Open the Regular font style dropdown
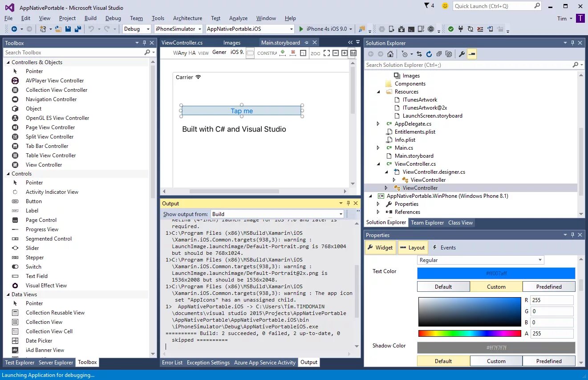This screenshot has height=380, width=588. 481,260
